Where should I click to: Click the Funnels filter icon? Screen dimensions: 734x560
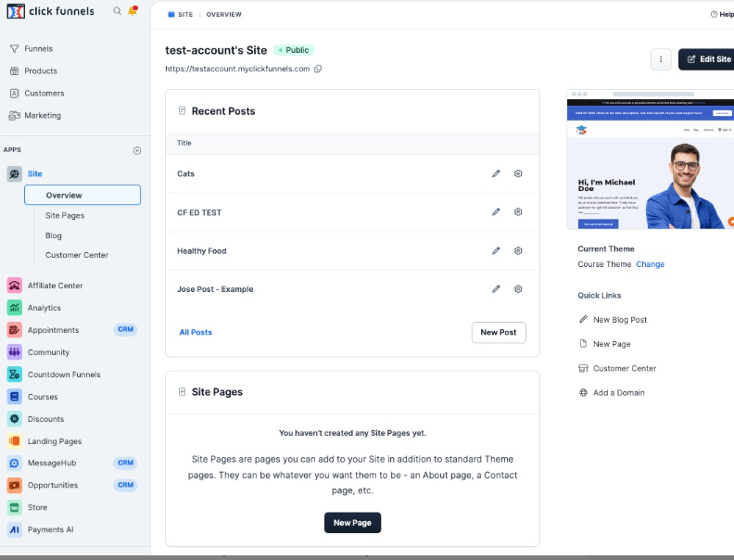(15, 49)
